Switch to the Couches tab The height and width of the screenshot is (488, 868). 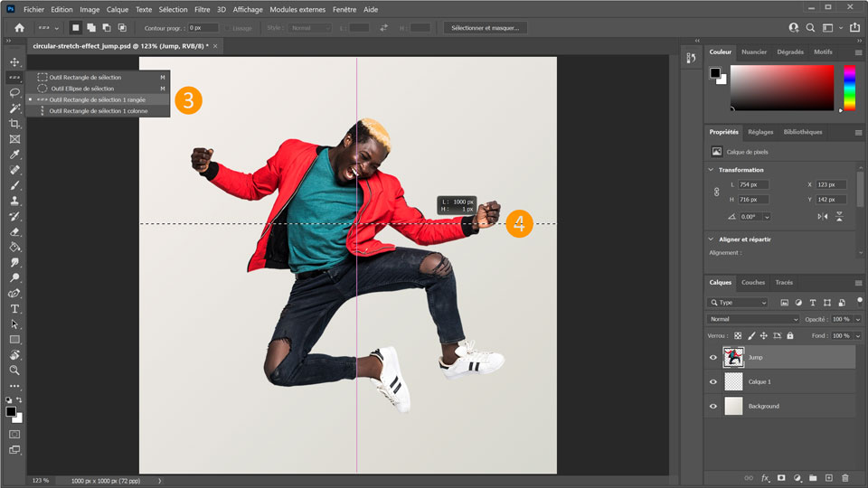tap(752, 283)
